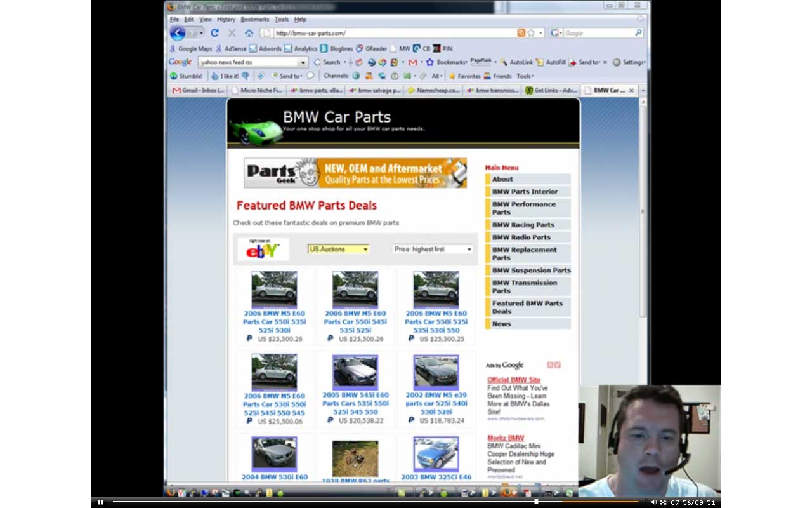This screenshot has height=508, width=812.
Task: Open the Bookmarks menu
Action: [254, 20]
